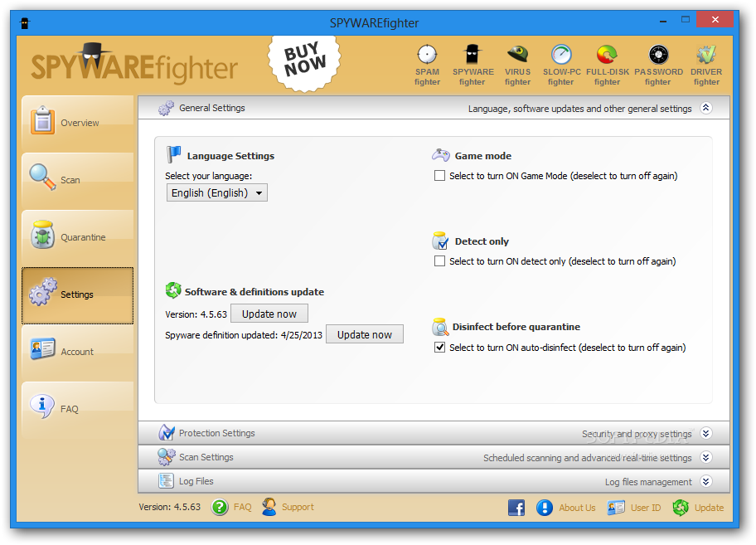Open the language selection dropdown
This screenshot has height=545, width=756.
[217, 193]
